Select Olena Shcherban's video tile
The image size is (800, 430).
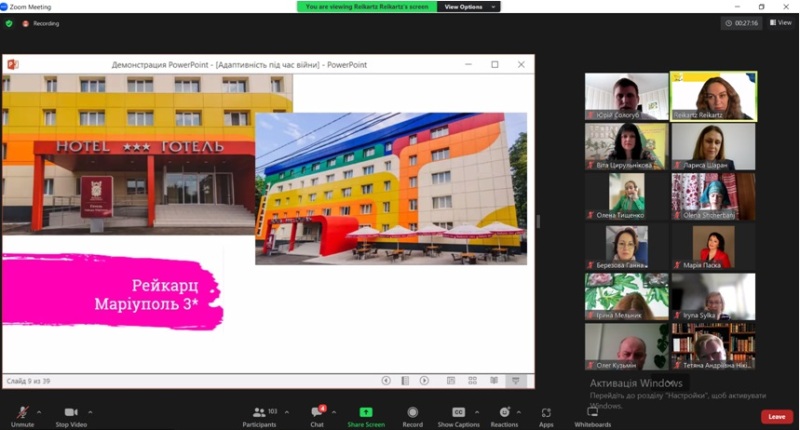713,196
